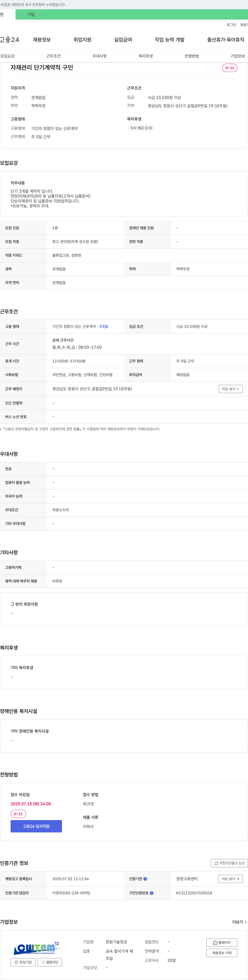Click registration date 2025.07.02 11:11:54
248x980 pixels.
click(x=71, y=879)
